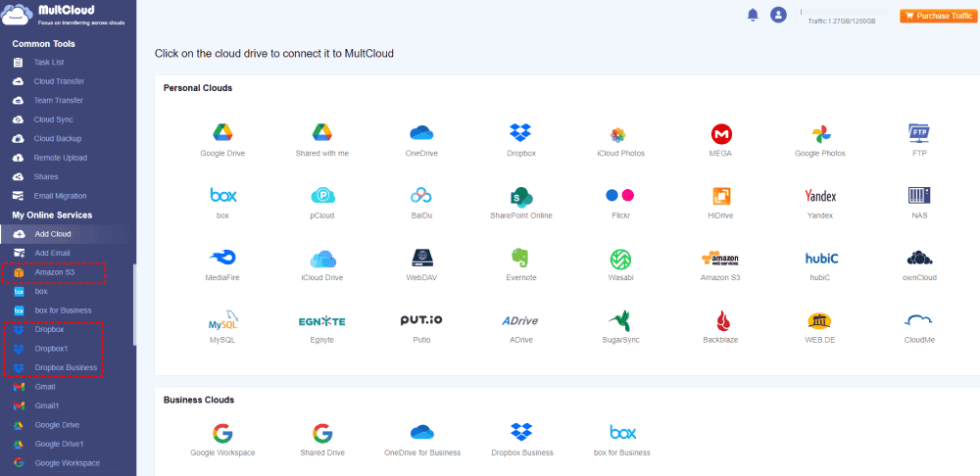The width and height of the screenshot is (980, 476).
Task: Add Yandex cloud
Action: click(820, 203)
